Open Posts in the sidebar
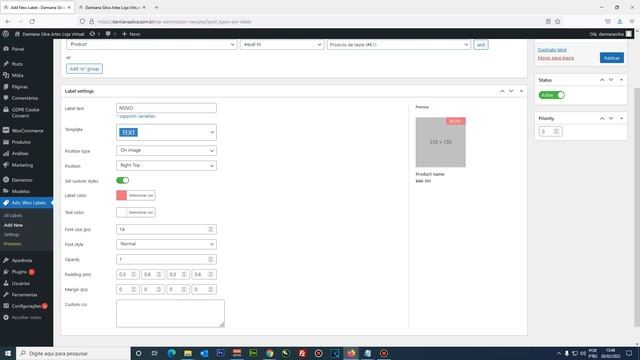This screenshot has height=360, width=640. coord(17,64)
